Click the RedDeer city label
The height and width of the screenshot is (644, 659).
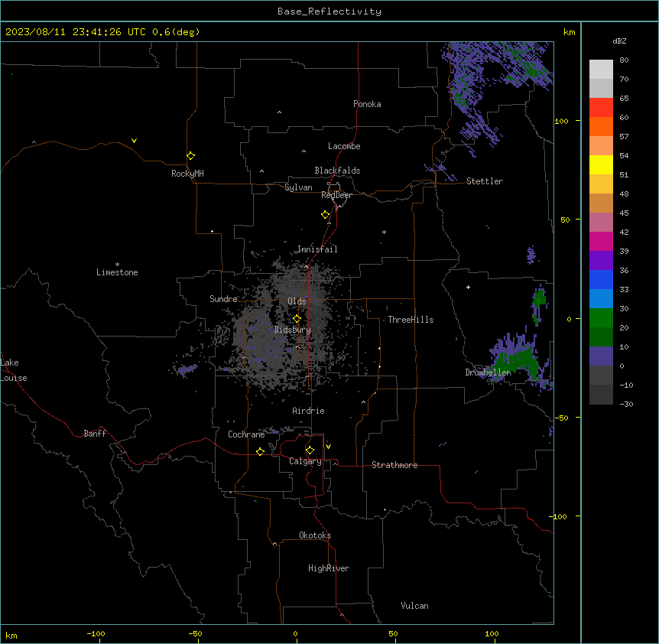[x=336, y=195]
